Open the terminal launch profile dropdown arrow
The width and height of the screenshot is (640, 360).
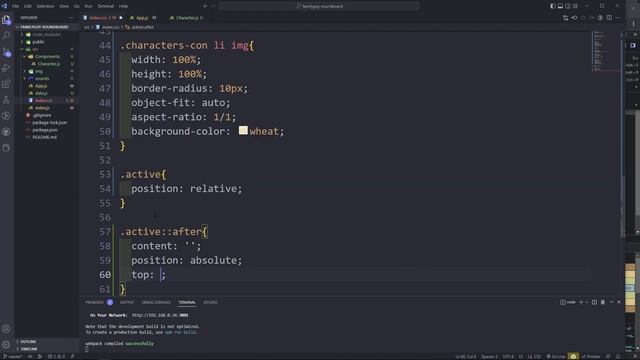[x=587, y=302]
